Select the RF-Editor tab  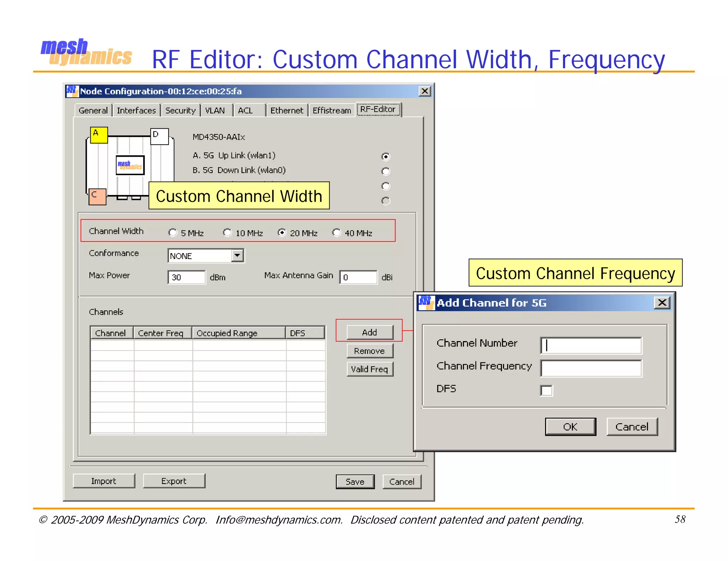(378, 109)
